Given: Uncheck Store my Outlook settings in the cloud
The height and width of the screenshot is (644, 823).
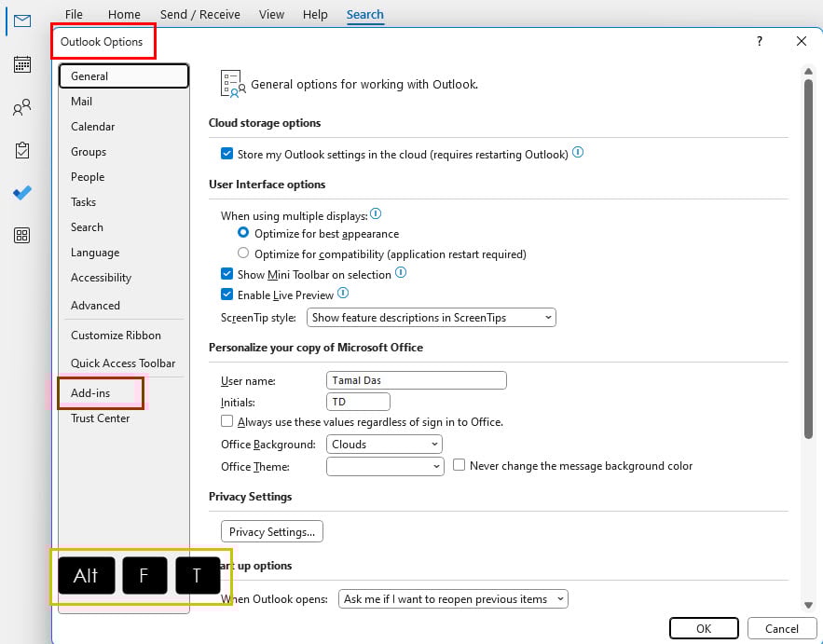Looking at the screenshot, I should click(x=226, y=154).
